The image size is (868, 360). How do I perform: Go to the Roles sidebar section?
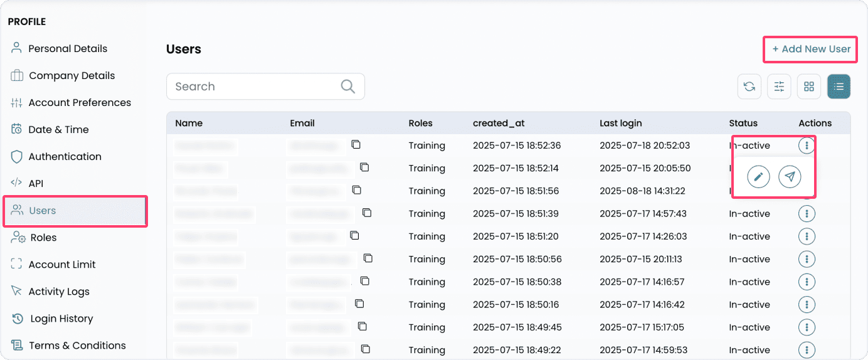pyautogui.click(x=43, y=238)
